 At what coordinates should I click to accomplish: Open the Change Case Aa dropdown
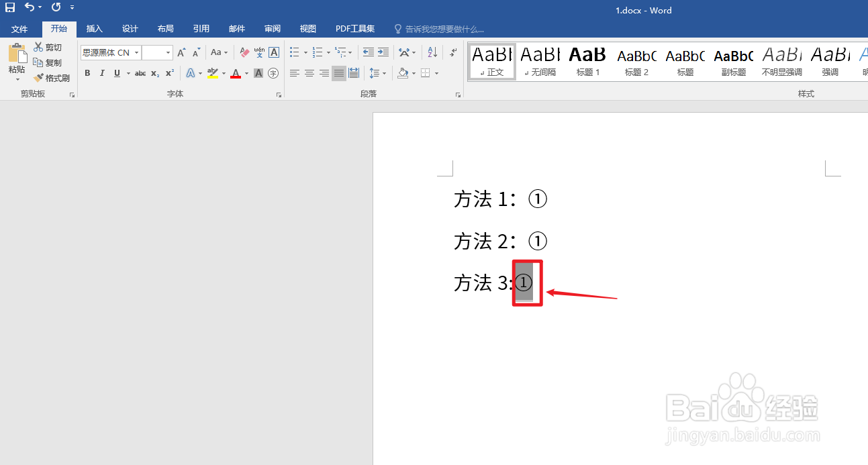219,52
